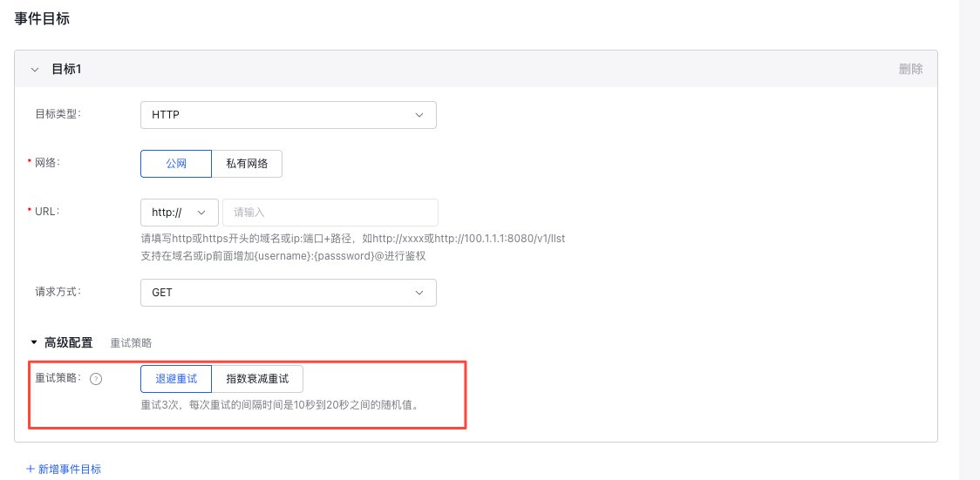Choose 退避重试 retry strategy
Image resolution: width=980 pixels, height=480 pixels.
(x=176, y=379)
